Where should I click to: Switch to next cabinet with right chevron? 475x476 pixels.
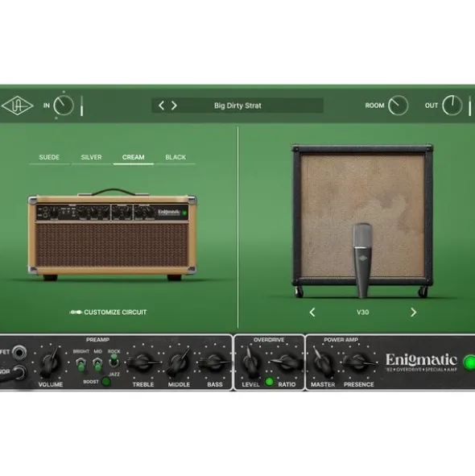pyautogui.click(x=413, y=313)
